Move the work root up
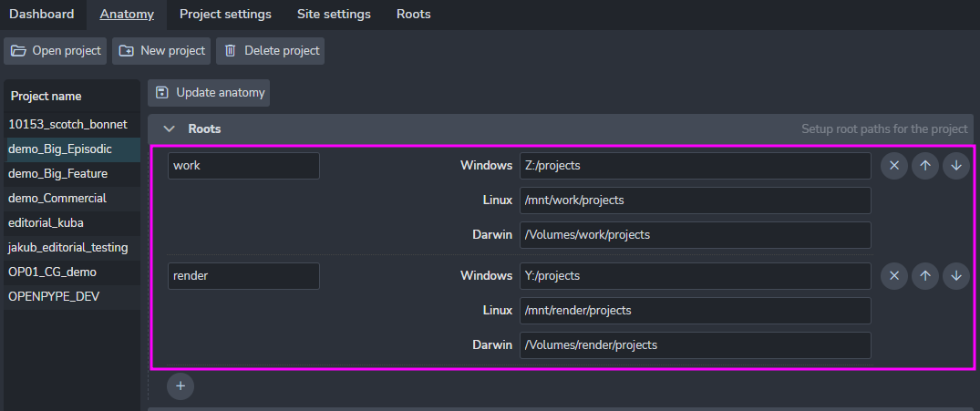980x411 pixels. click(x=924, y=166)
